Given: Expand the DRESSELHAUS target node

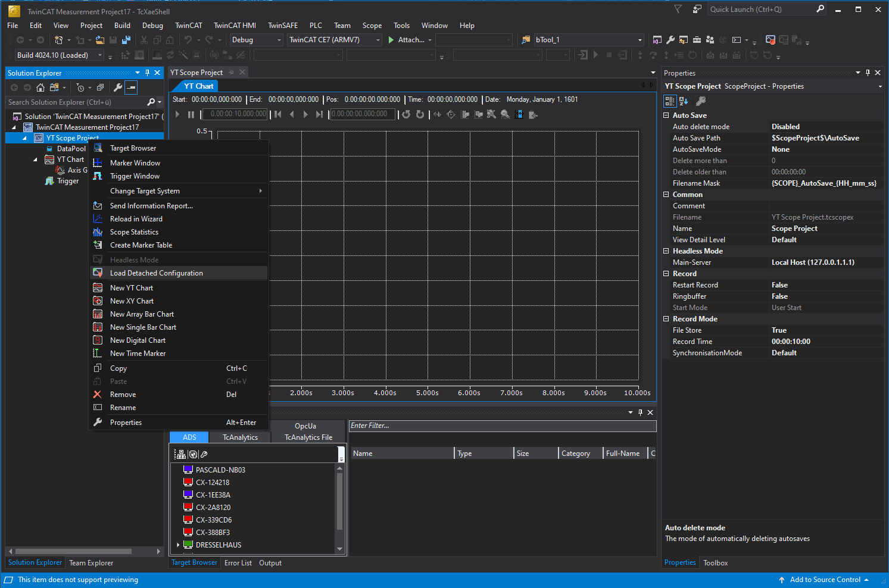Looking at the screenshot, I should tap(178, 545).
